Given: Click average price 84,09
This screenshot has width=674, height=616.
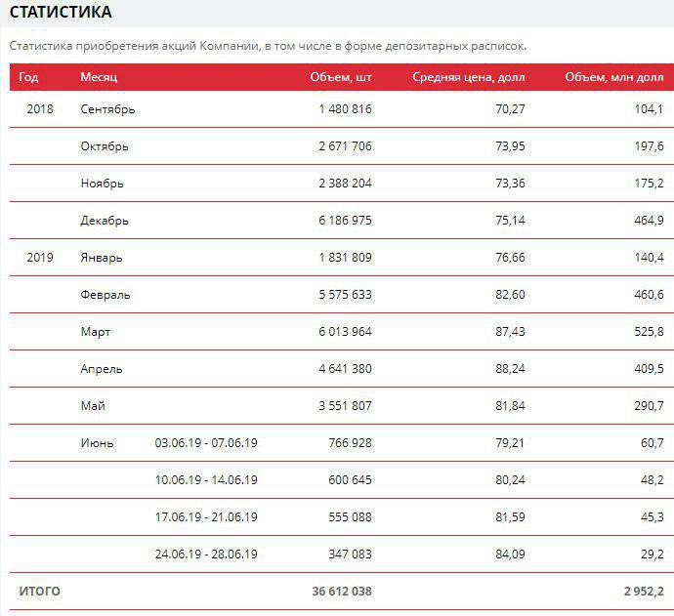Looking at the screenshot, I should tap(510, 554).
